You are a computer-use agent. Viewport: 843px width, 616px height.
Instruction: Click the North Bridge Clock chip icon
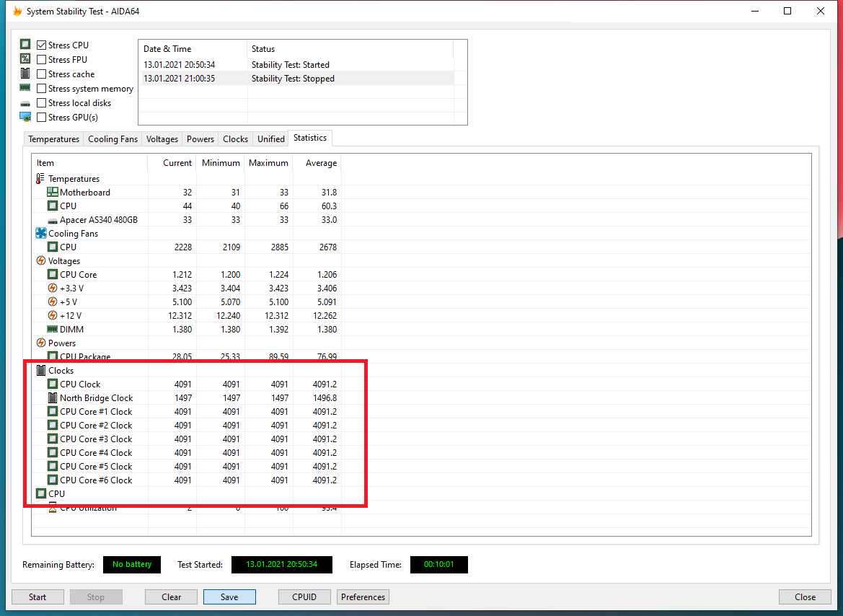click(x=53, y=398)
